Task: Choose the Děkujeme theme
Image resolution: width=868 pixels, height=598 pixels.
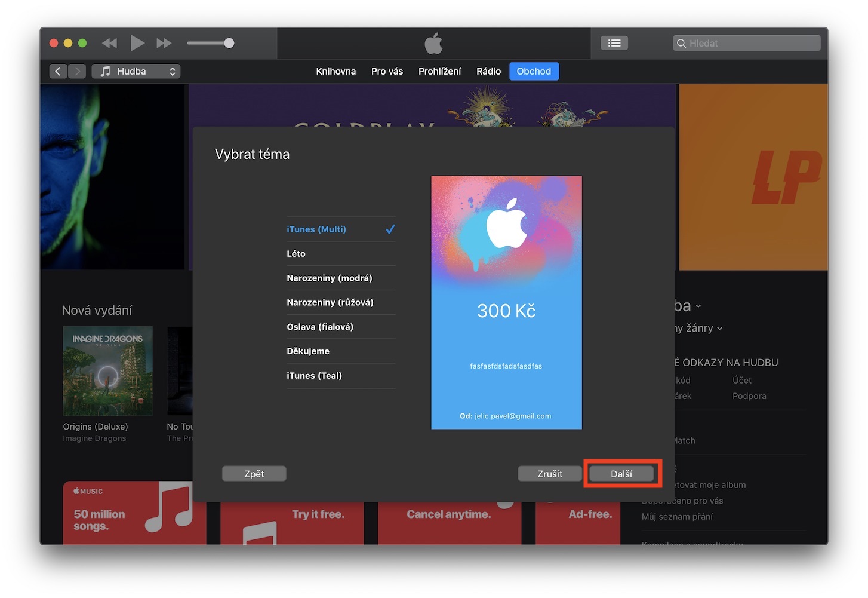Action: [x=341, y=351]
